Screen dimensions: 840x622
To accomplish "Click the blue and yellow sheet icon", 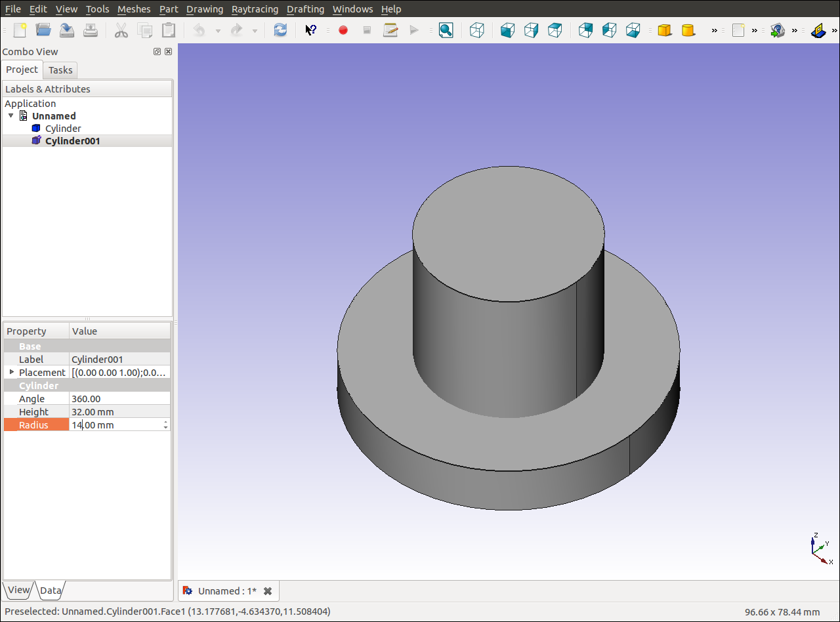I will point(818,30).
